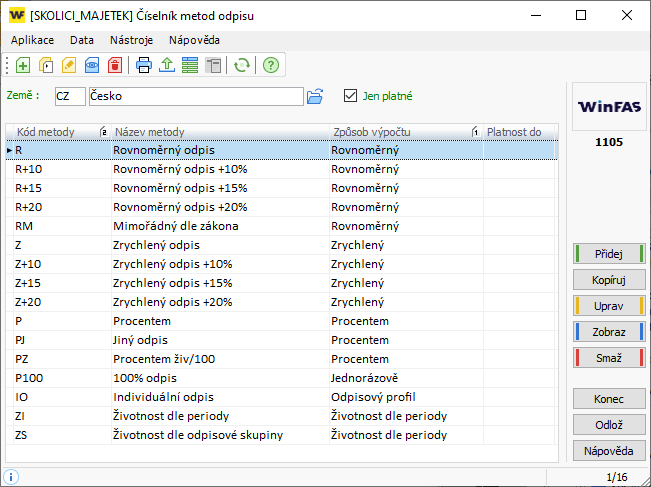The image size is (651, 487).
Task: Click the copy record toolbar icon
Action: (x=46, y=65)
